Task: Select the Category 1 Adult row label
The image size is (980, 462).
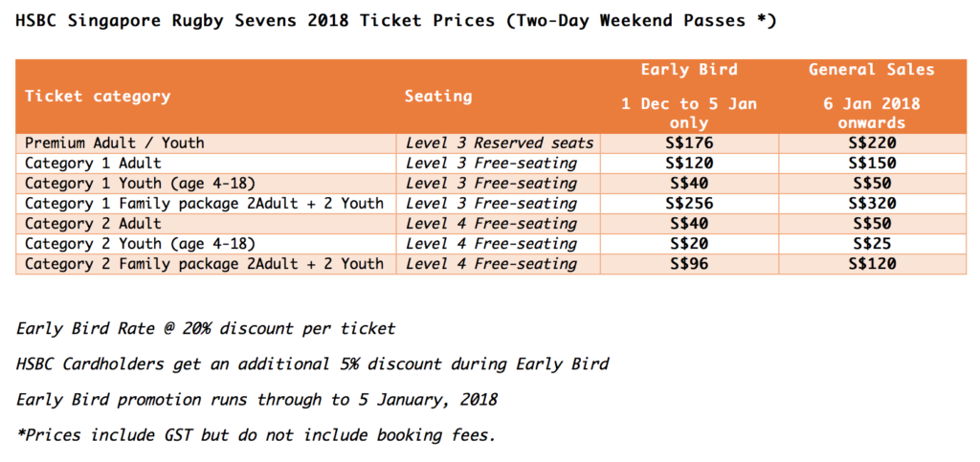Action: click(x=95, y=163)
